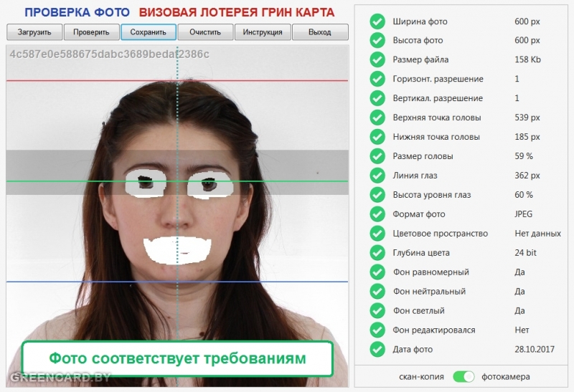Click the Выход button
The image size is (574, 392).
[320, 32]
